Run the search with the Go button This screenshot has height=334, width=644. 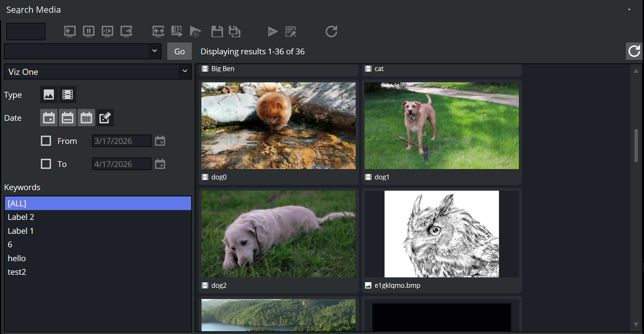pos(179,51)
